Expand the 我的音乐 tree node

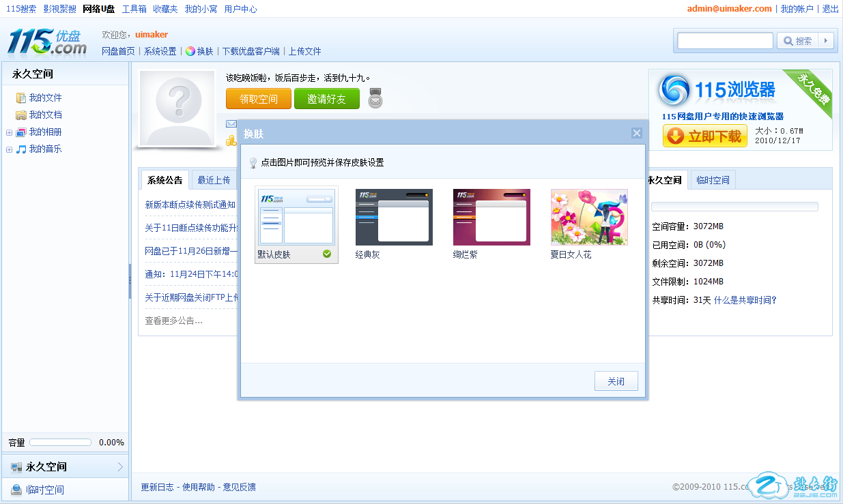point(9,149)
